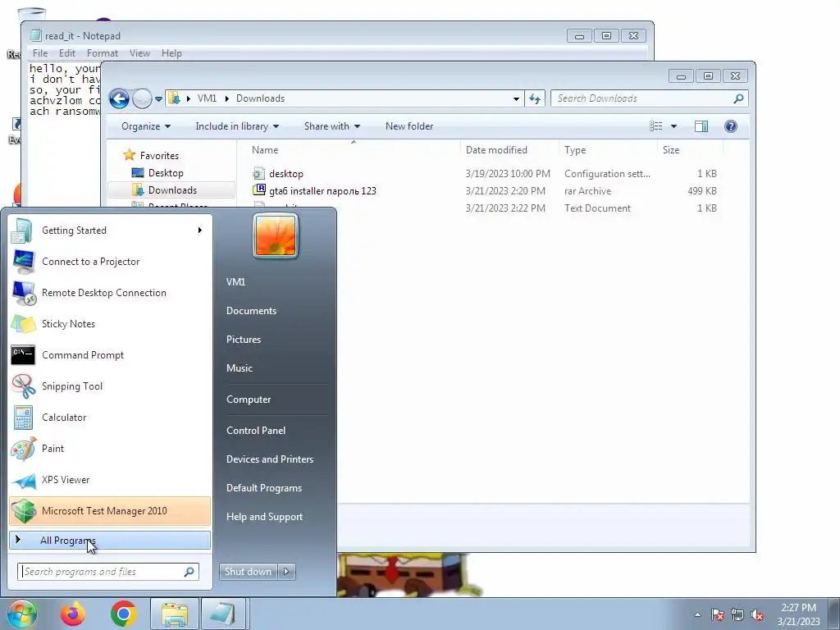Image resolution: width=840 pixels, height=630 pixels.
Task: Open Notepad Help menu
Action: coord(171,53)
